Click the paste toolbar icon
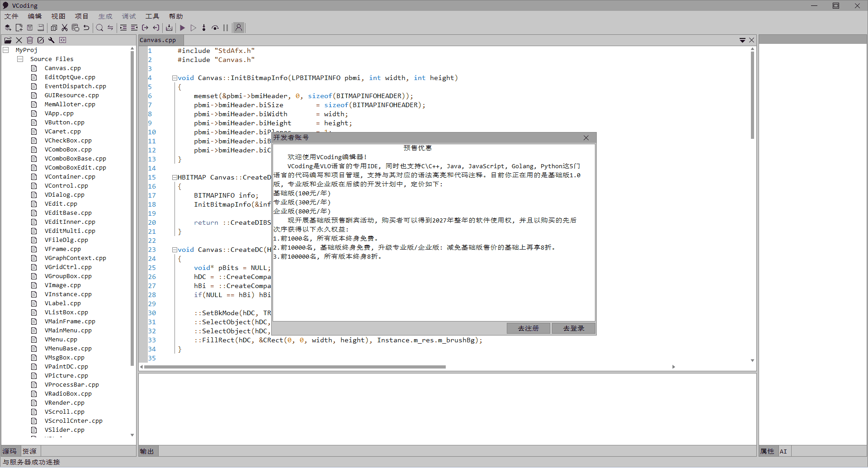The height and width of the screenshot is (468, 868). coord(75,28)
